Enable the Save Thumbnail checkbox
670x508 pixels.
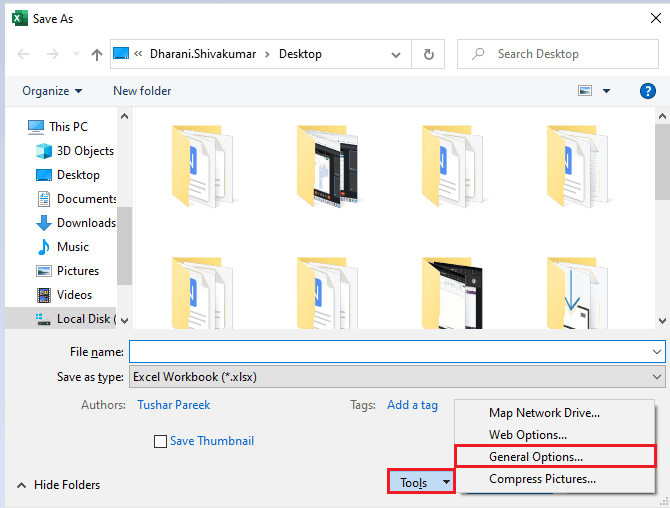tap(160, 441)
